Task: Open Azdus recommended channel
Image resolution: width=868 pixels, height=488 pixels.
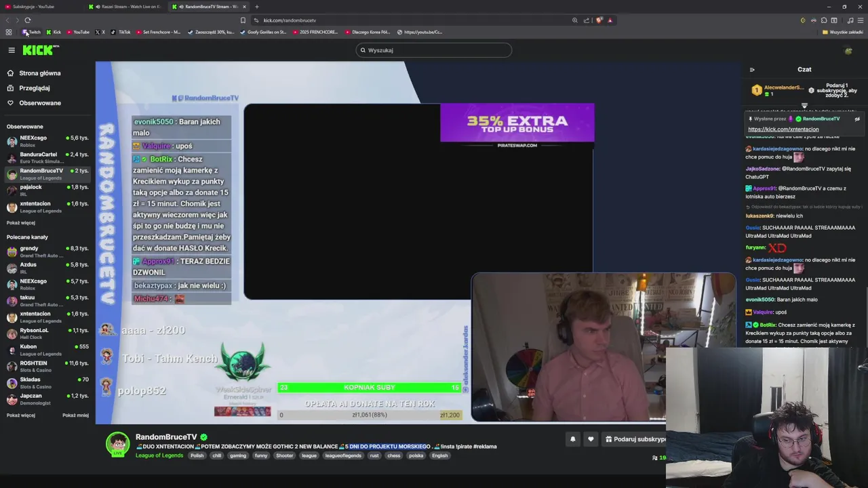Action: tap(47, 268)
